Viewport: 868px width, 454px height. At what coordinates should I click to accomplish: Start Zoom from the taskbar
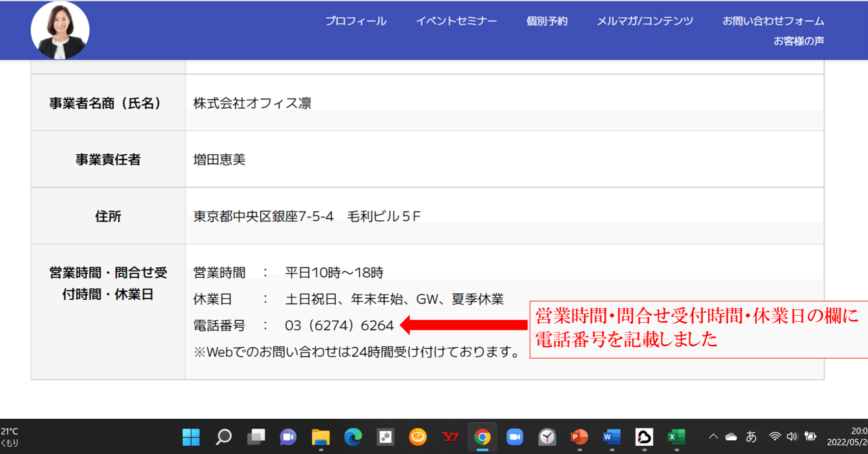coord(515,437)
